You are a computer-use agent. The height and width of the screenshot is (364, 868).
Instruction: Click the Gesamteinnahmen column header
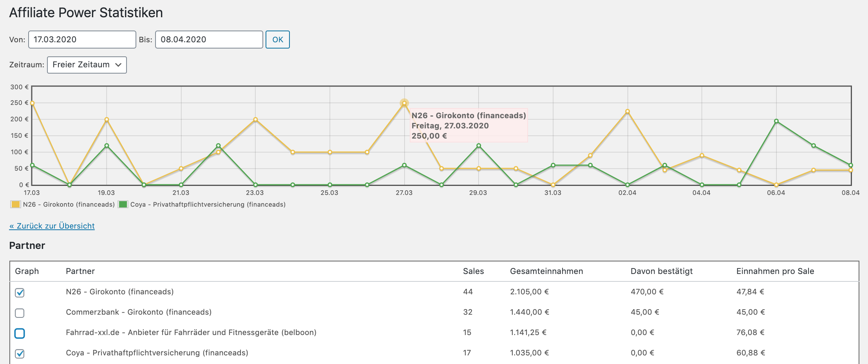click(x=546, y=271)
